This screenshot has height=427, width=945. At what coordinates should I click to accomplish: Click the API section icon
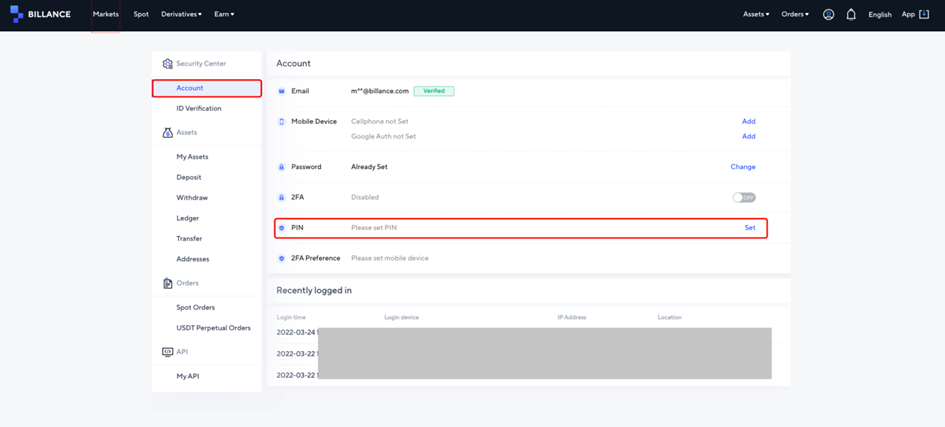click(167, 352)
